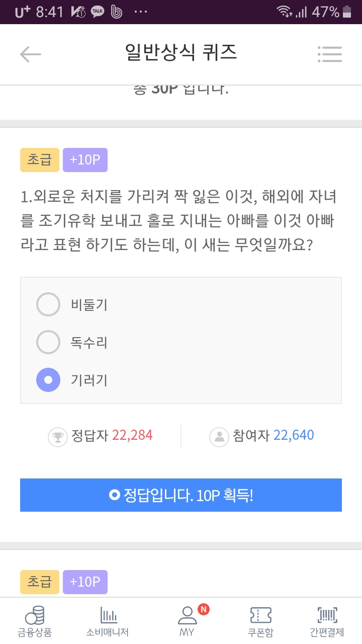Tap the second question's 초급 badge
The image size is (362, 644).
pyautogui.click(x=40, y=582)
